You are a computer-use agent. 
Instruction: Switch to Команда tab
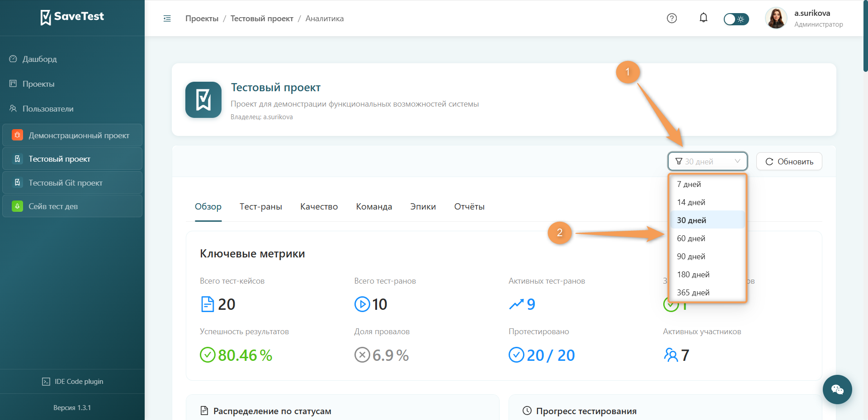(x=374, y=206)
